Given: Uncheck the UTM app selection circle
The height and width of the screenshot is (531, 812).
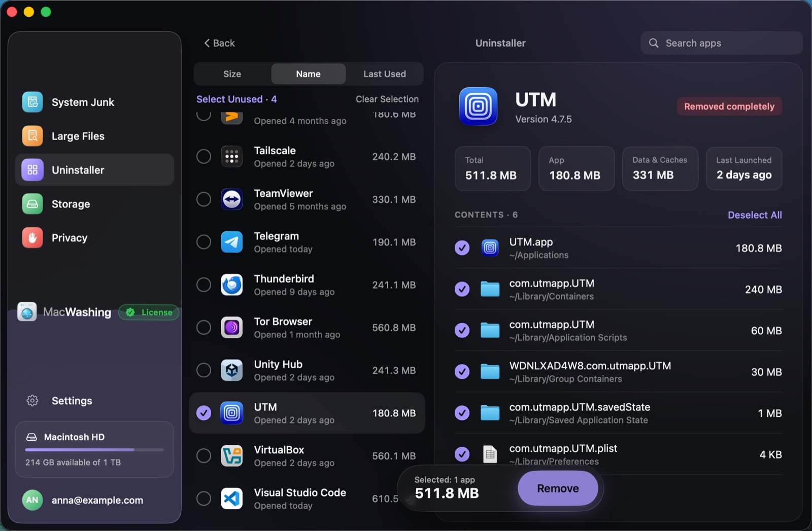Looking at the screenshot, I should pos(204,413).
